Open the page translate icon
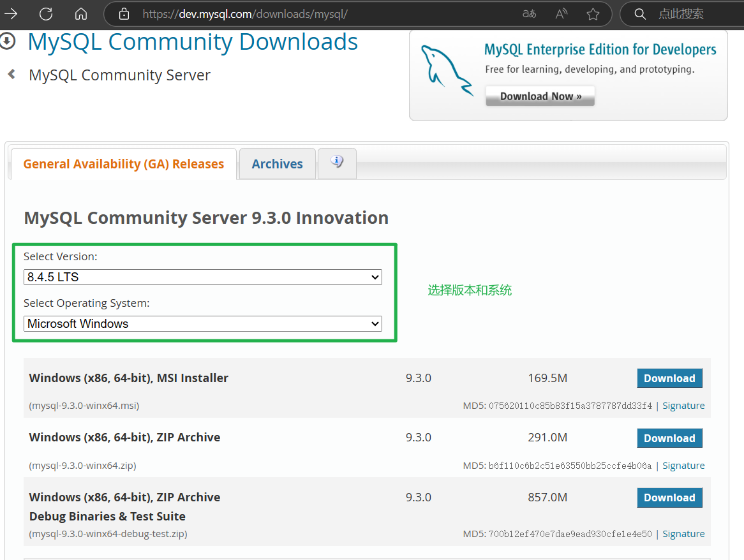 coord(530,14)
